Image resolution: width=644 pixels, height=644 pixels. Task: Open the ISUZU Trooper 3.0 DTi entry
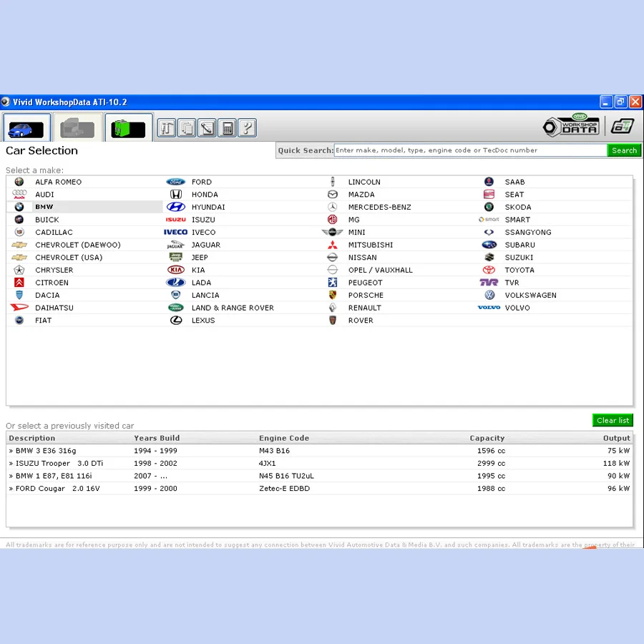coord(57,463)
